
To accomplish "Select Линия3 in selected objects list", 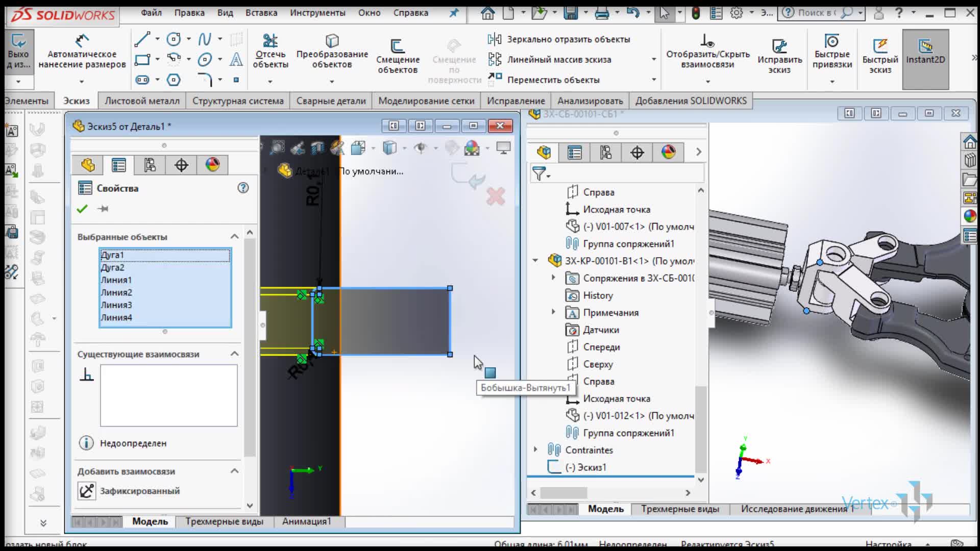I will coord(165,305).
